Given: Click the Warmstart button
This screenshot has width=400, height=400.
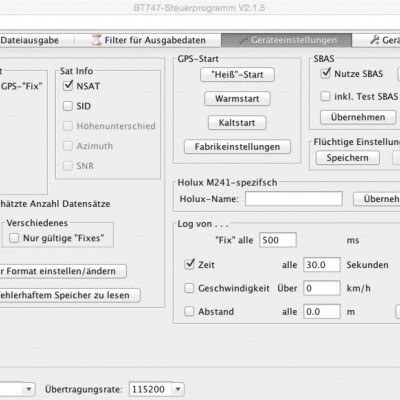Looking at the screenshot, I should click(x=237, y=99).
